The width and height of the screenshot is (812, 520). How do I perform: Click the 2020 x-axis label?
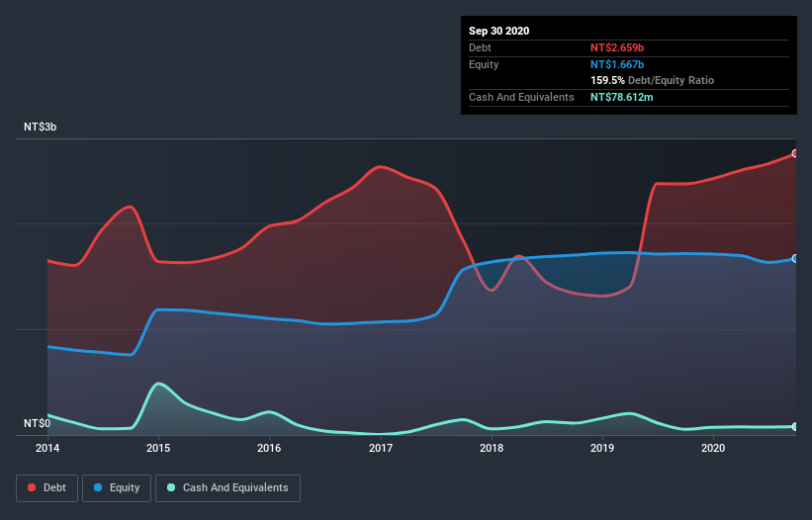(x=712, y=448)
